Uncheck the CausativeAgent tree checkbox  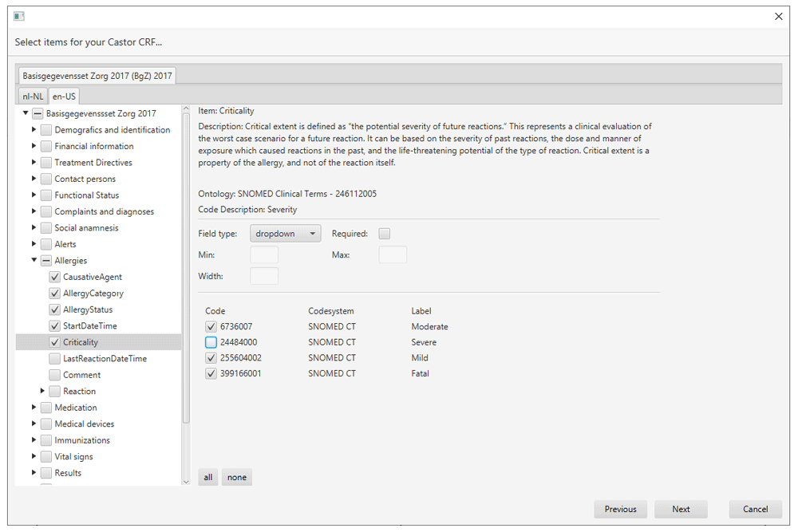coord(54,277)
